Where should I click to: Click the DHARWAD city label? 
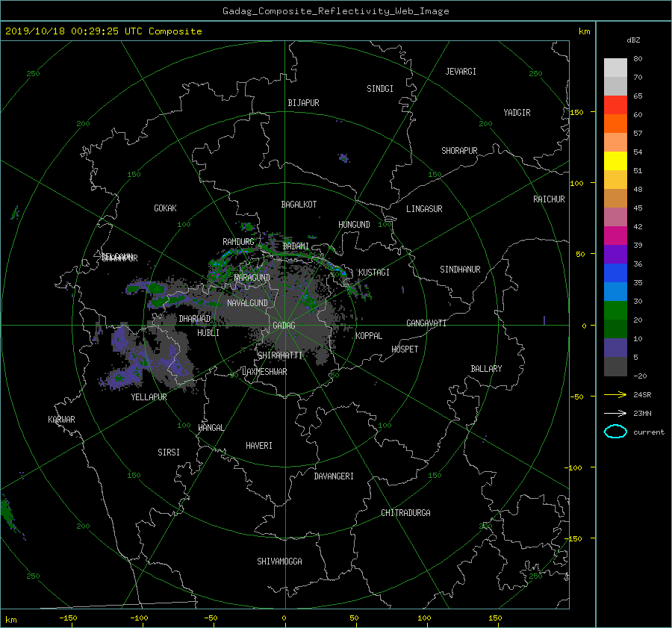194,319
